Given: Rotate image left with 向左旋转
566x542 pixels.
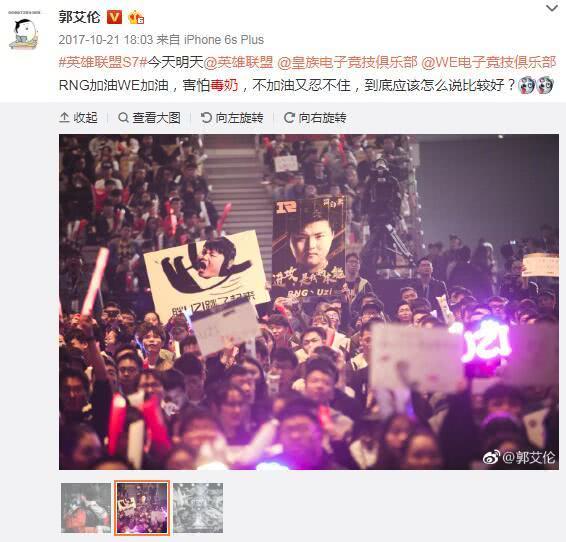Looking at the screenshot, I should tap(232, 118).
